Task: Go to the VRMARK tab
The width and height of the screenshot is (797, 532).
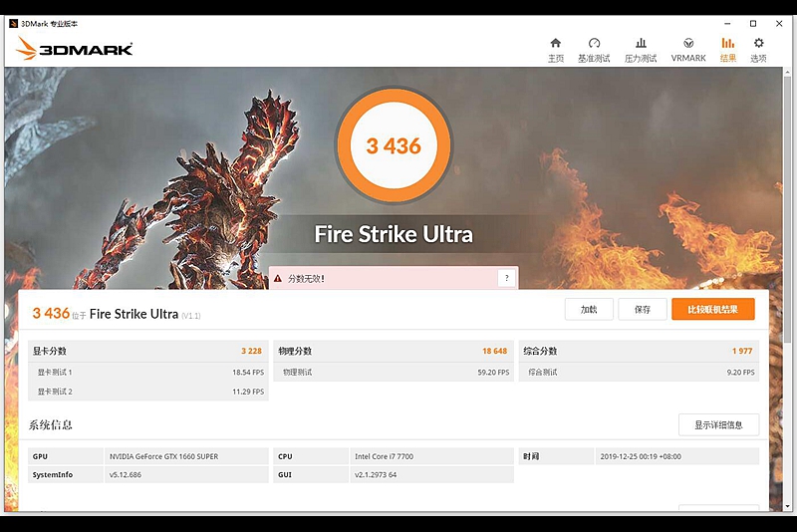Action: tap(688, 50)
